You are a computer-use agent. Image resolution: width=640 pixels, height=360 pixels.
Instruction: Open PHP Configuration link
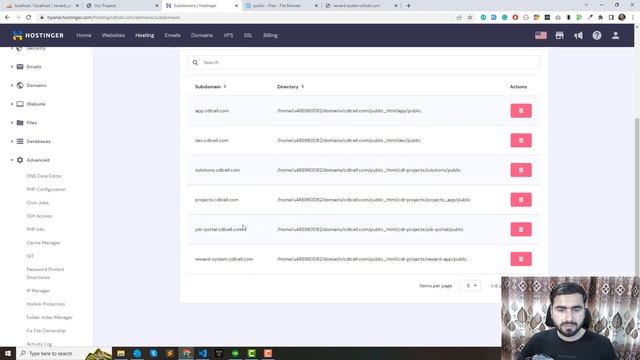pos(46,189)
